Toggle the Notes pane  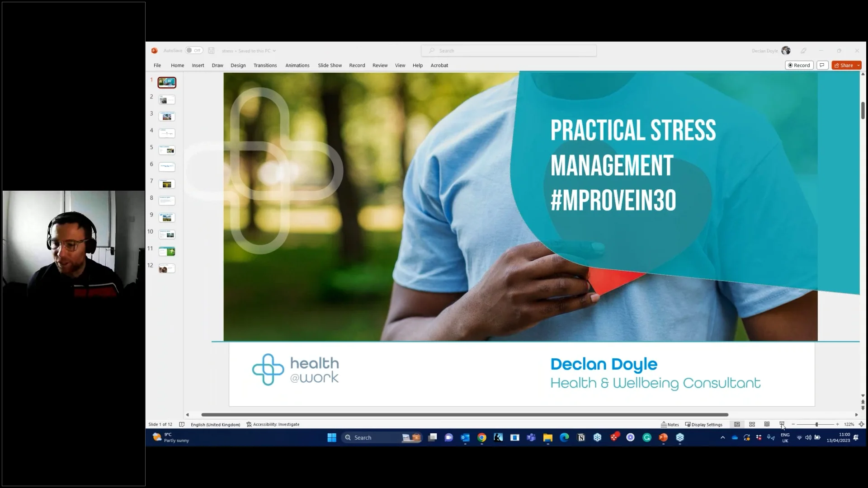[670, 424]
